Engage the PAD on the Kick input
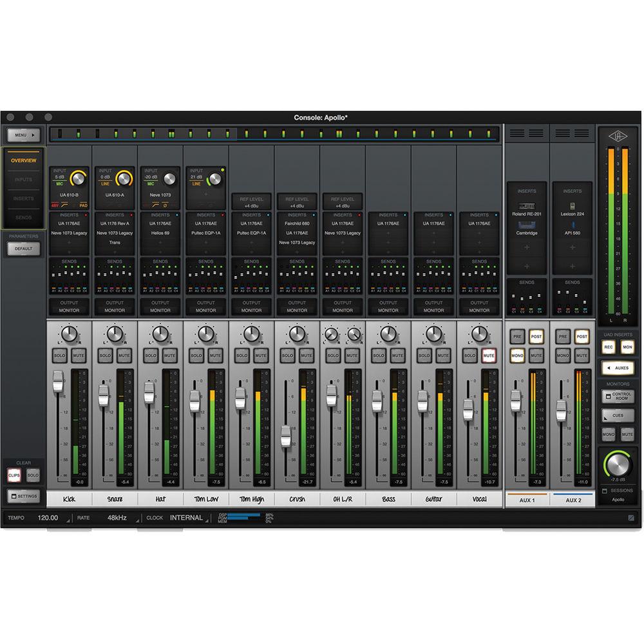The width and height of the screenshot is (644, 644). pyautogui.click(x=84, y=204)
